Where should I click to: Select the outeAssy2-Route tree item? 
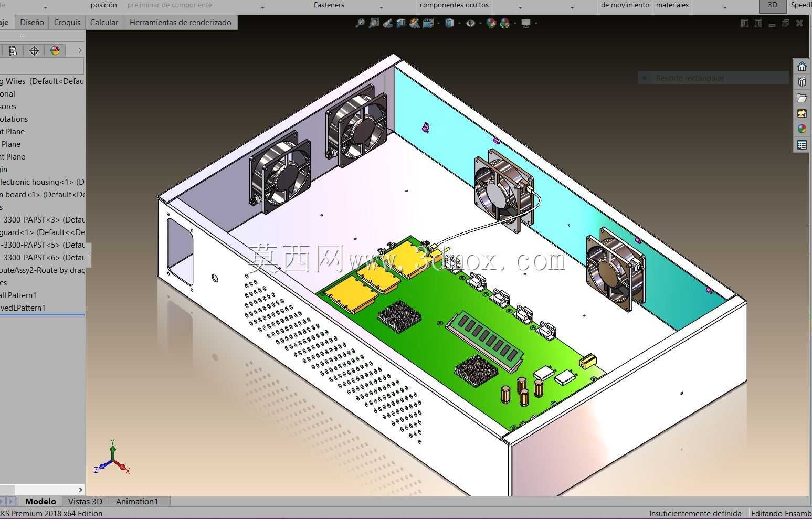(x=43, y=270)
